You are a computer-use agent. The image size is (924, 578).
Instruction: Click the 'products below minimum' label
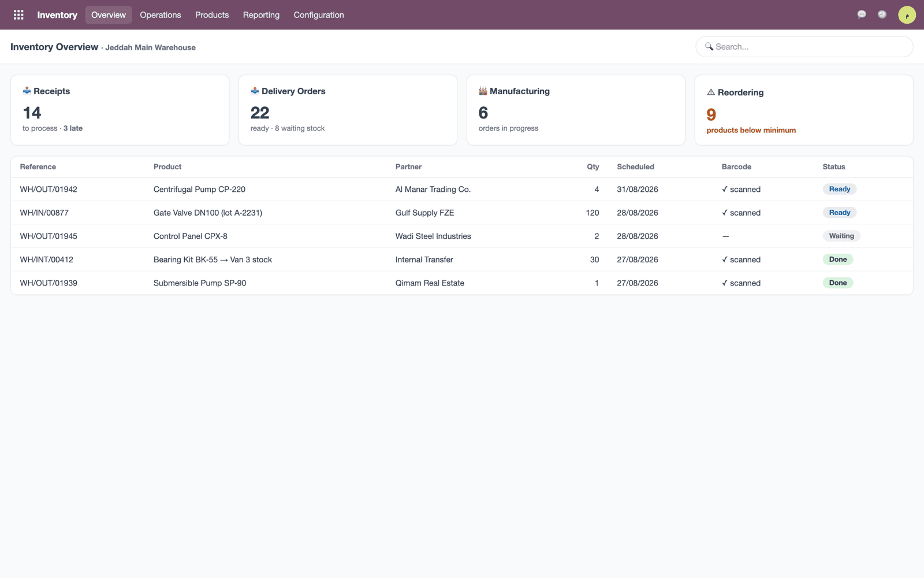click(x=751, y=130)
